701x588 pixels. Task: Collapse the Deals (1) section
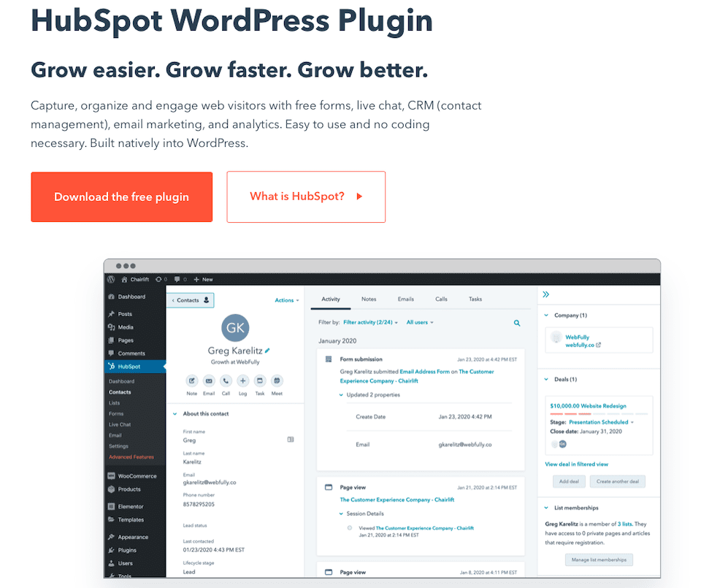(x=545, y=379)
